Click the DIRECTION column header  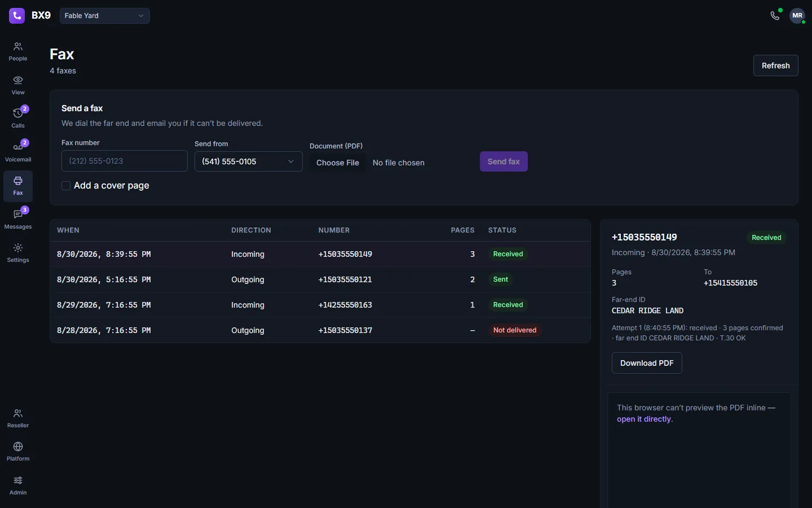click(251, 230)
